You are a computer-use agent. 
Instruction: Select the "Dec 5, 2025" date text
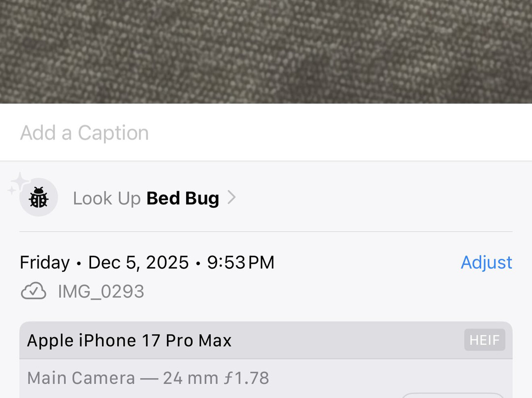138,263
